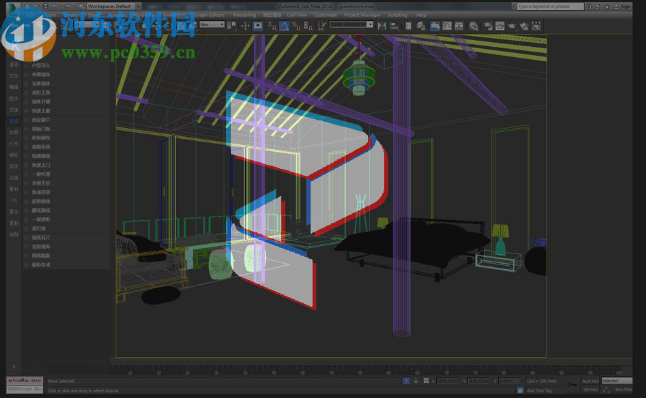This screenshot has height=398, width=646.
Task: Click the Z coordinate input field
Action: pyautogui.click(x=509, y=381)
